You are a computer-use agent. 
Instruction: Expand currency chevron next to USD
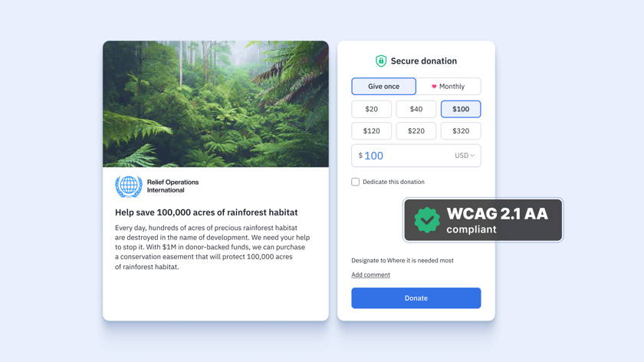point(472,156)
